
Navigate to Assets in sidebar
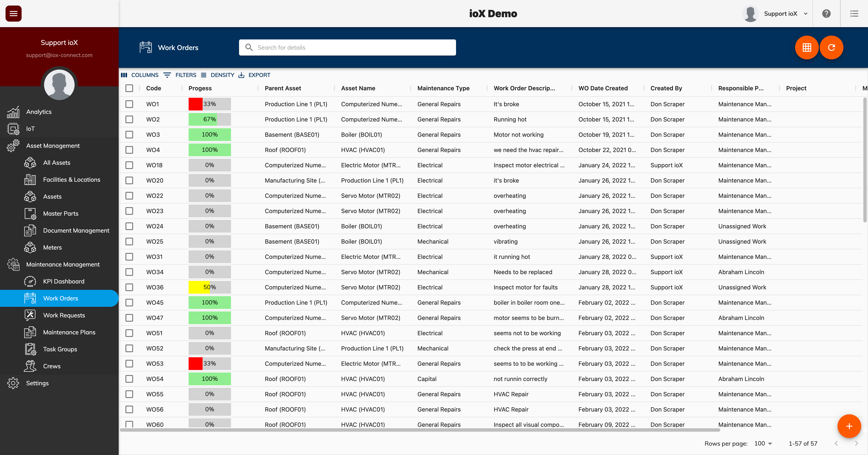tap(59, 197)
